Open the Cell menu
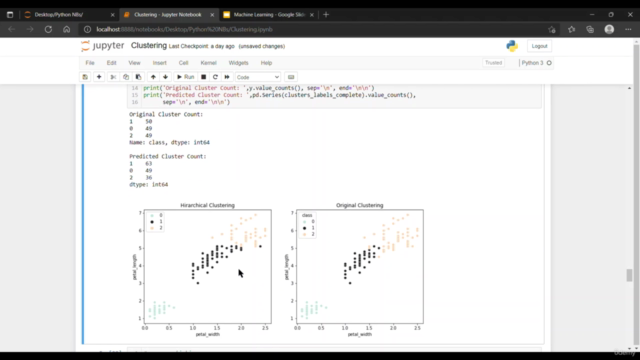 [183, 63]
